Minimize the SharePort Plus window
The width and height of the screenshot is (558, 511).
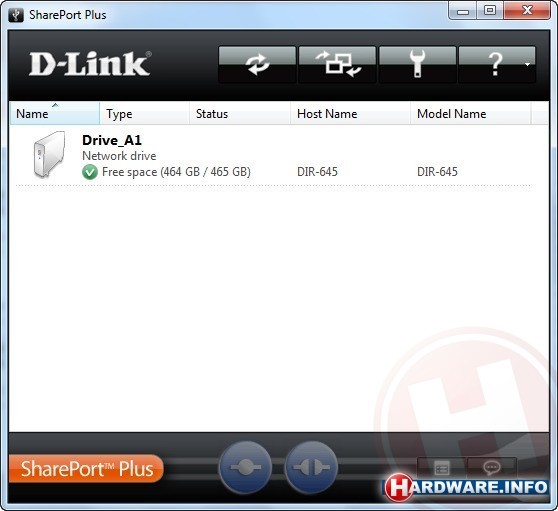click(x=462, y=11)
